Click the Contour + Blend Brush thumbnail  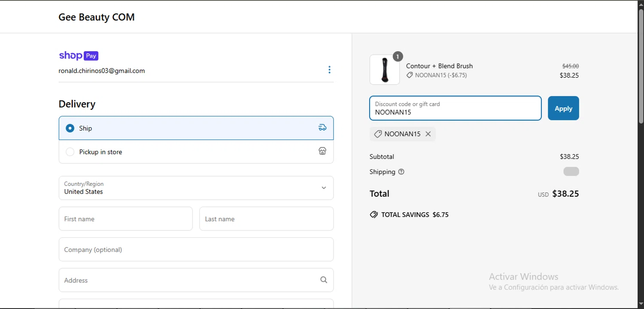385,70
